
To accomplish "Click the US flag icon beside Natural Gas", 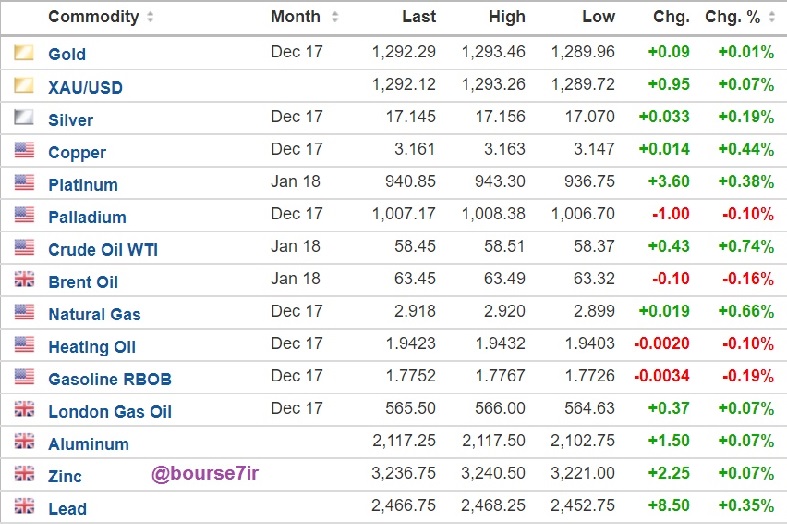I will (x=24, y=312).
